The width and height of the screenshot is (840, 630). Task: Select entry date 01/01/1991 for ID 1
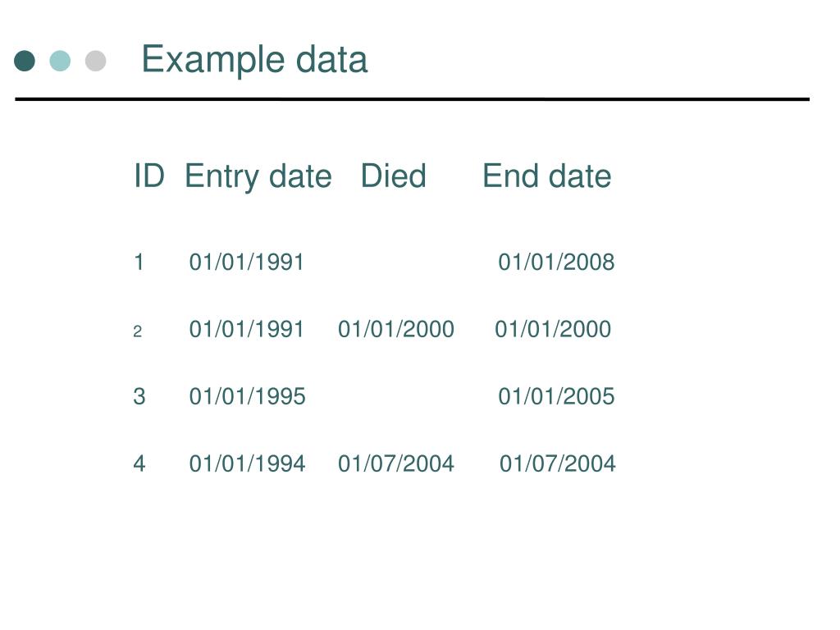[x=246, y=262]
